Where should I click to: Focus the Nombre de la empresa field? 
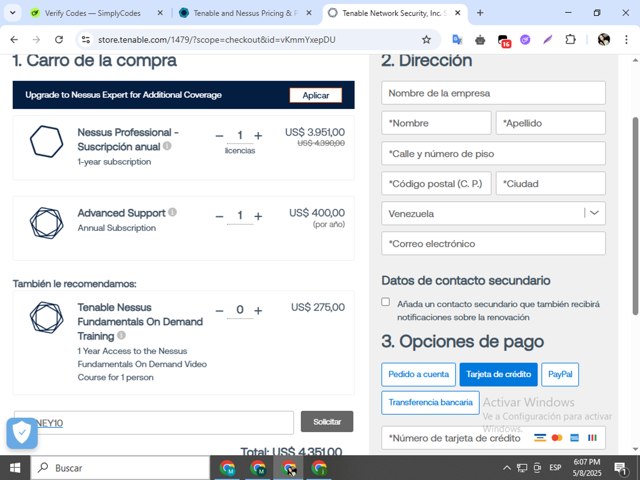(493, 93)
